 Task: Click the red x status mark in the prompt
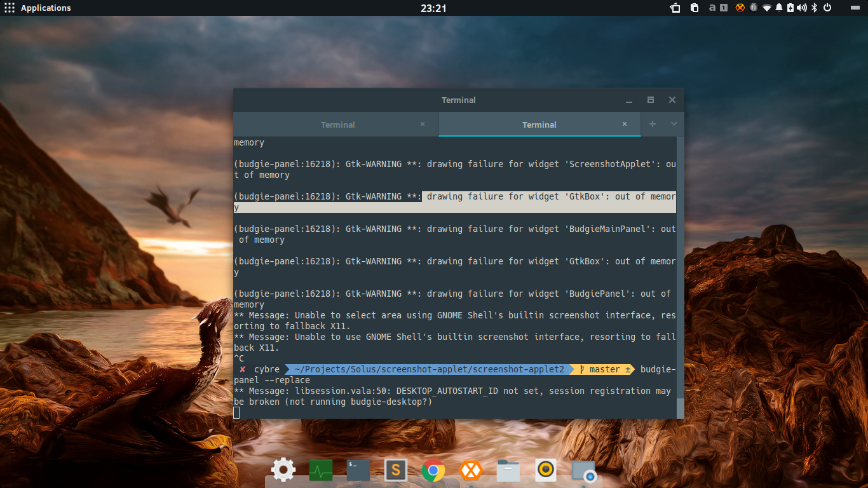click(243, 369)
